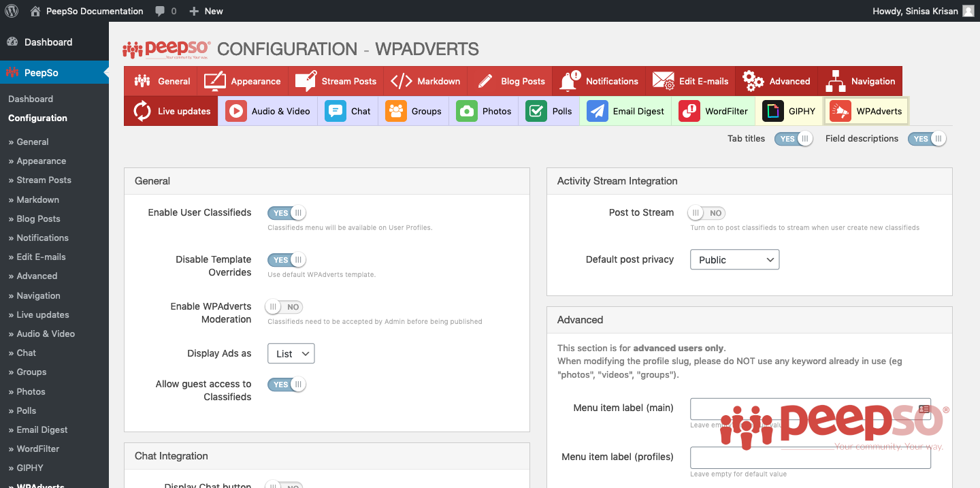The image size is (980, 488).
Task: Turn on Enable WPAdverts Moderation switch
Action: [x=284, y=307]
